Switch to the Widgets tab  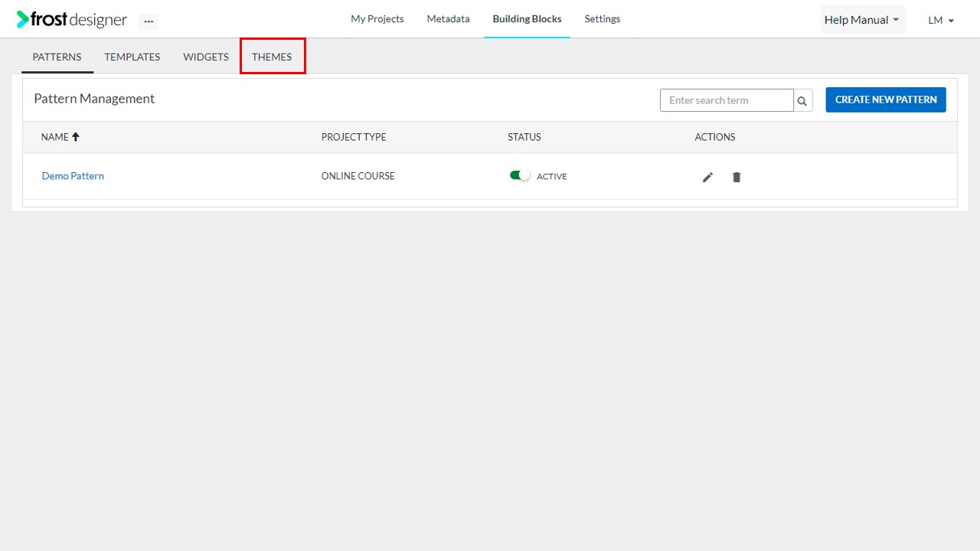click(206, 57)
